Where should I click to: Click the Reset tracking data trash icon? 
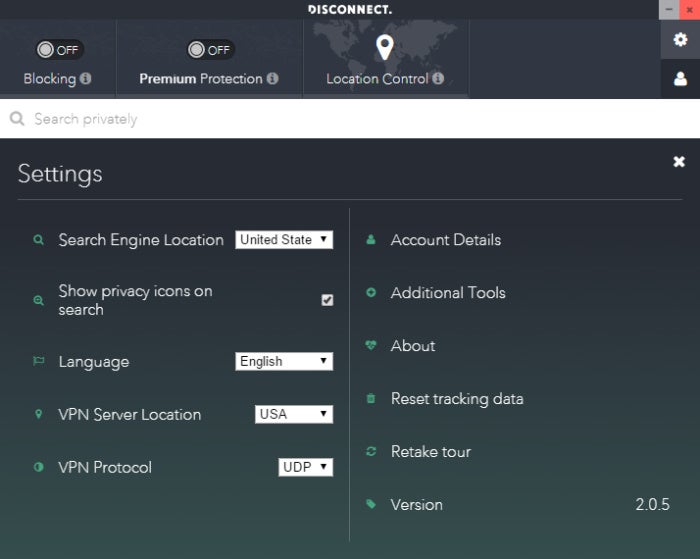pyautogui.click(x=371, y=398)
